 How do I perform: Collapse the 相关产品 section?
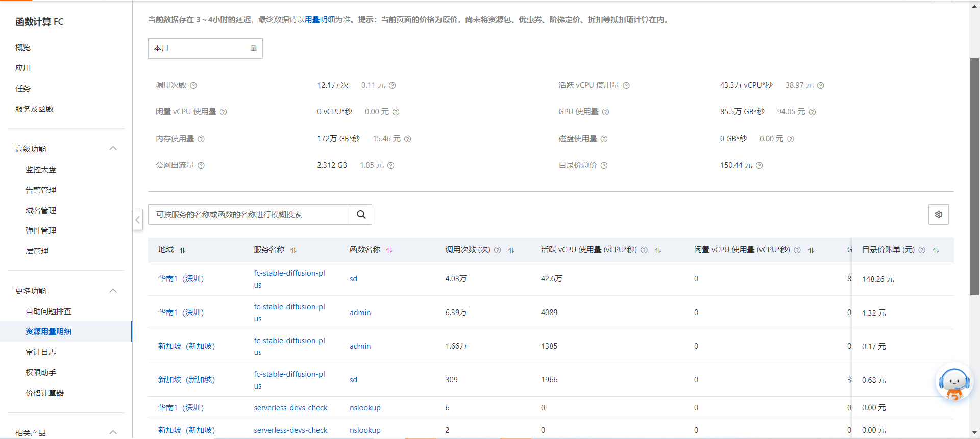point(113,432)
